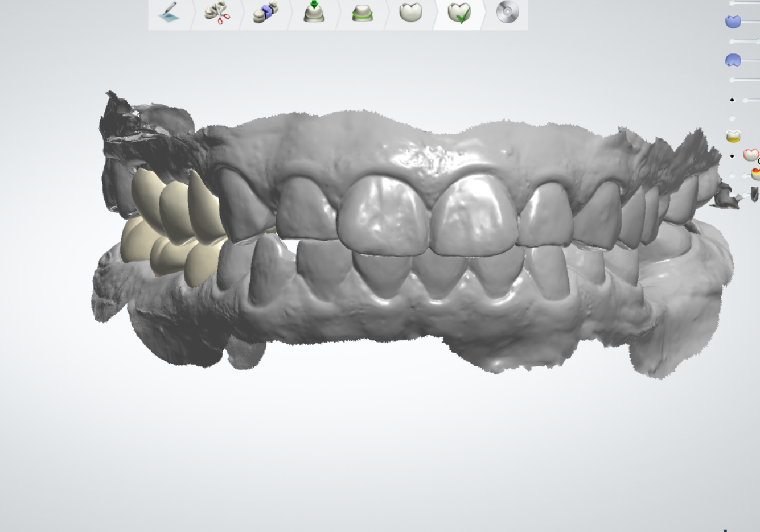Toggle the yellow-based crown group visibility
This screenshot has height=532, width=760.
[x=733, y=136]
